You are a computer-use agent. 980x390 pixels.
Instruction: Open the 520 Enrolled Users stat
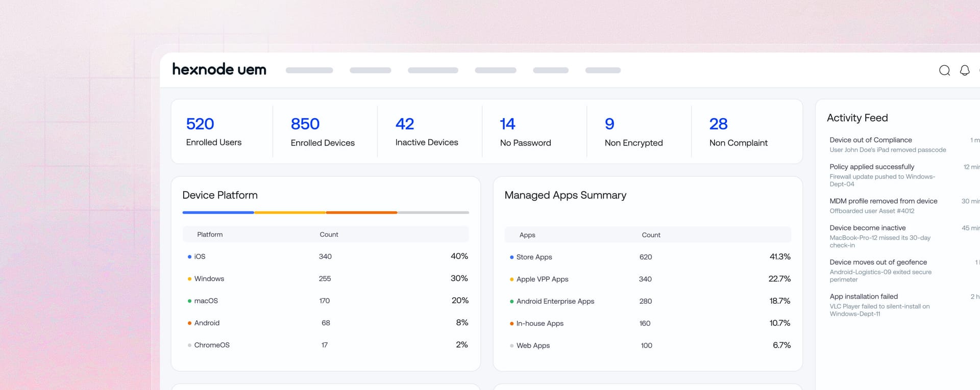(214, 132)
